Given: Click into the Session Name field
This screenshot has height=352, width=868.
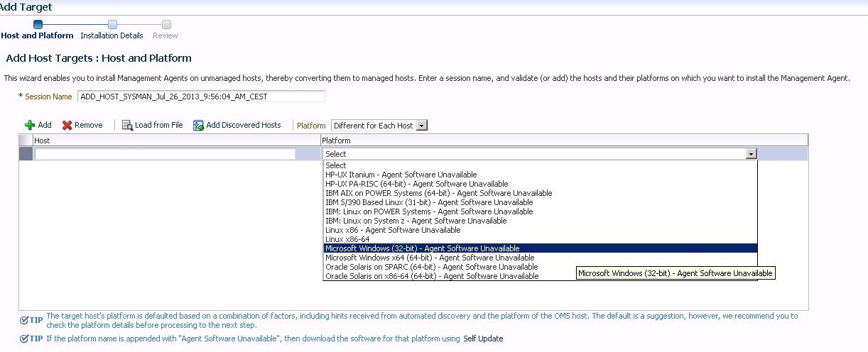Looking at the screenshot, I should [x=201, y=97].
